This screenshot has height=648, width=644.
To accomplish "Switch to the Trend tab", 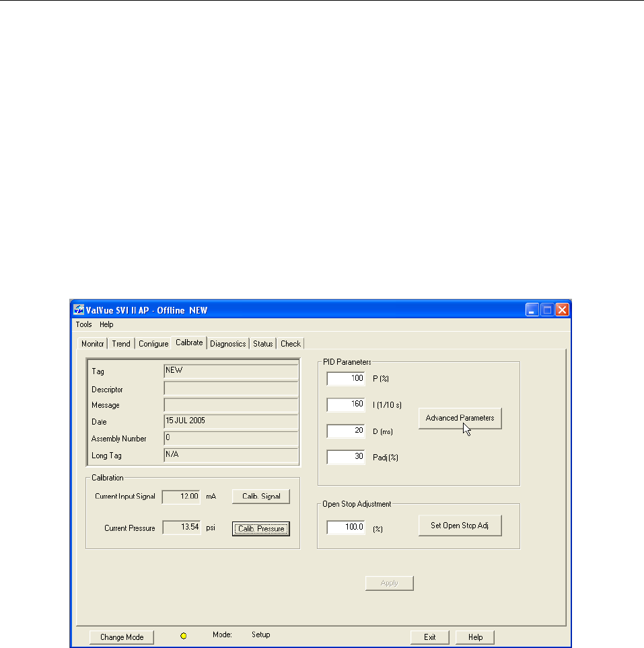I will [121, 343].
